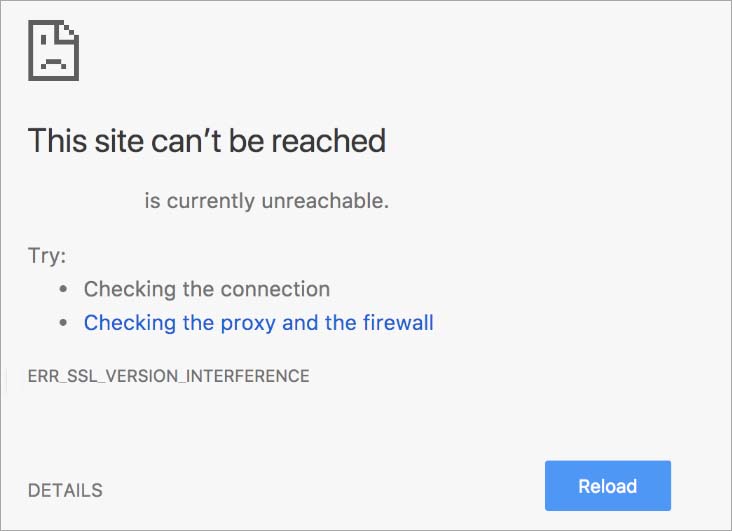Open the Checking the proxy and the firewall link
Image resolution: width=732 pixels, height=531 pixels.
258,323
